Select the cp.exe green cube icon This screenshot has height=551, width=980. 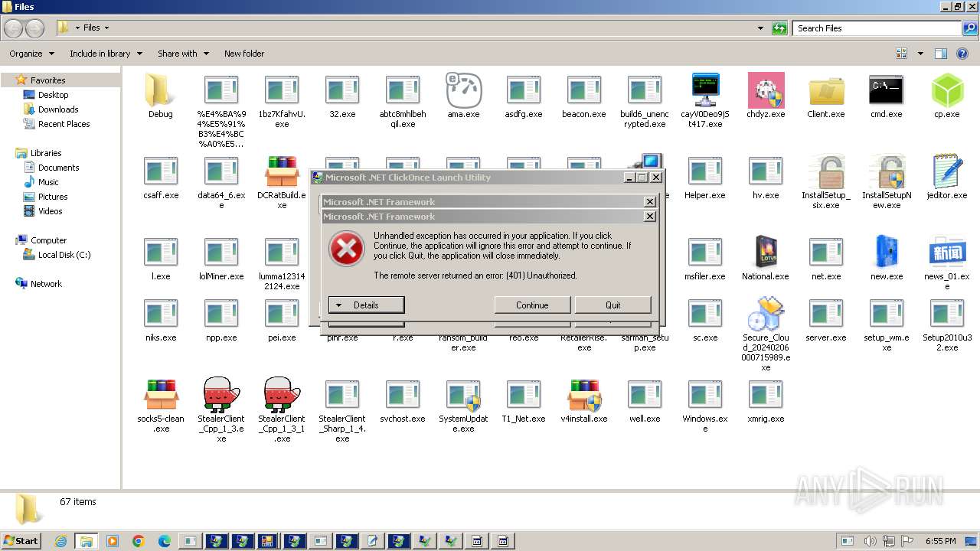947,90
